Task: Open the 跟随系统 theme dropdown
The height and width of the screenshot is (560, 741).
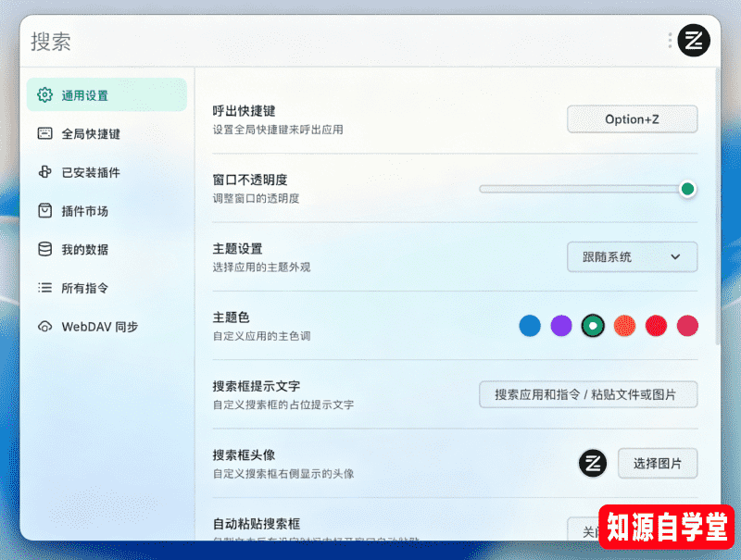Action: click(x=632, y=257)
